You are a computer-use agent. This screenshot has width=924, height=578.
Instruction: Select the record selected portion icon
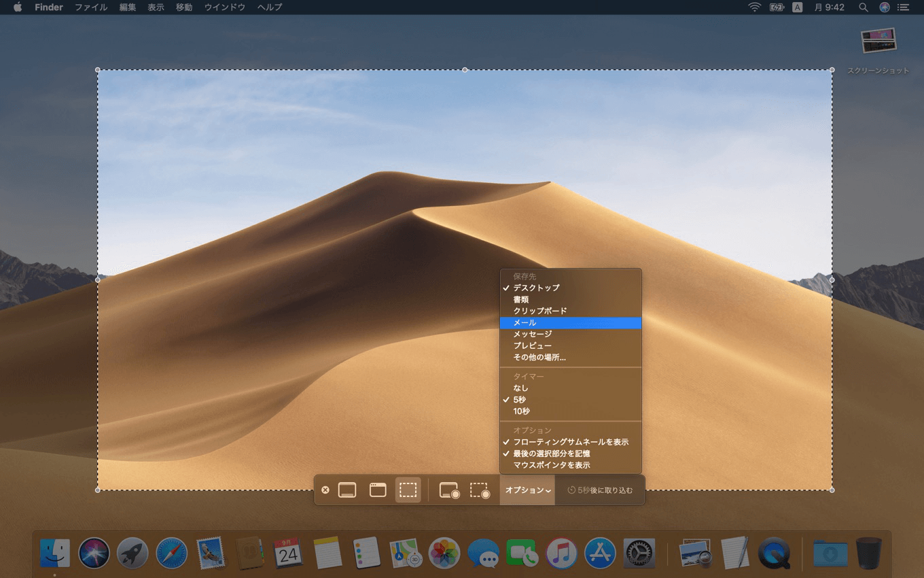click(x=480, y=490)
